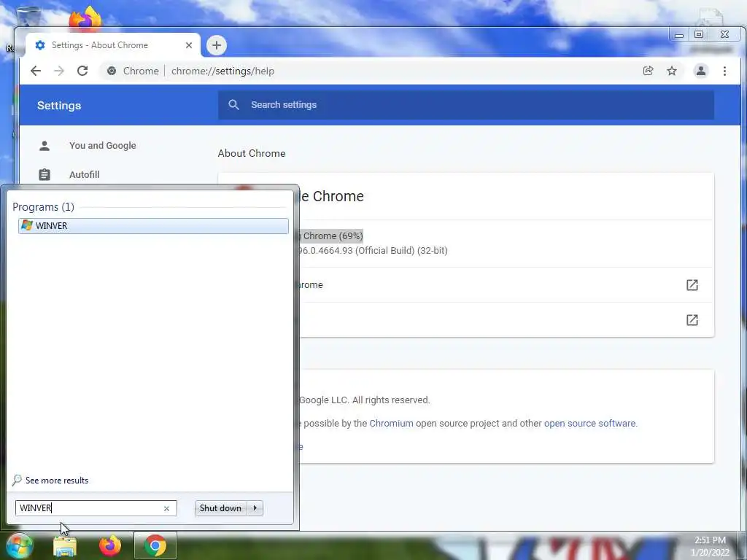Image resolution: width=747 pixels, height=560 pixels.
Task: Go back using Chrome's back arrow
Action: point(36,71)
